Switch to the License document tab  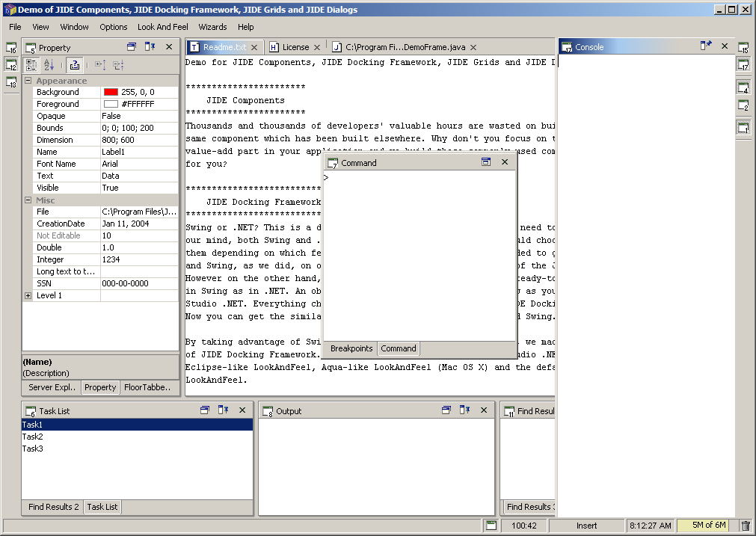click(x=295, y=47)
